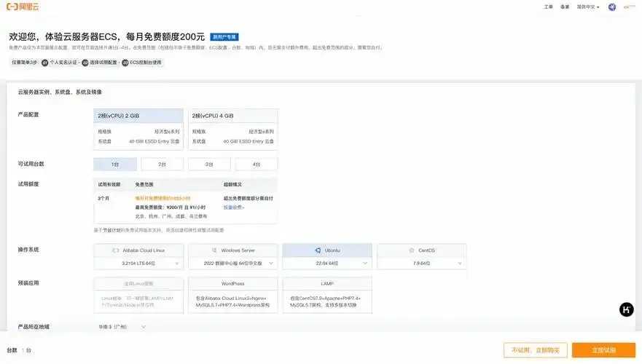The width and height of the screenshot is (642, 364).
Task: Click the Windows Server logo icon
Action: pyautogui.click(x=214, y=250)
